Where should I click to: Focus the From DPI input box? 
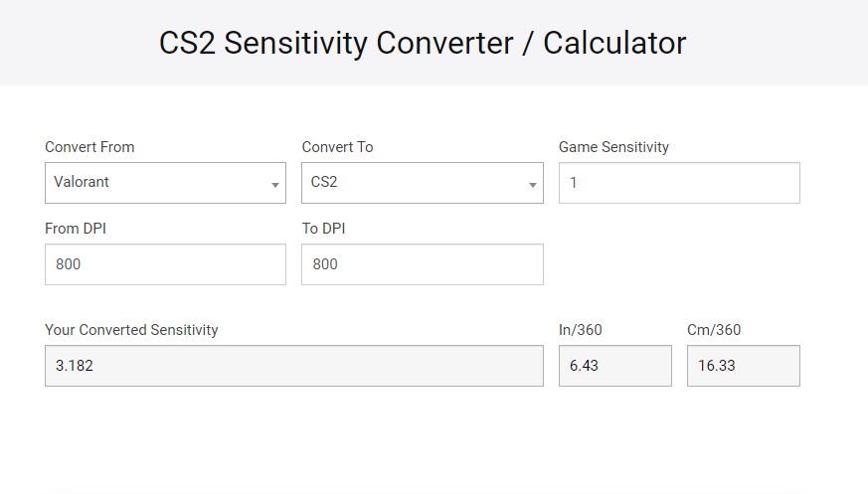tap(165, 264)
